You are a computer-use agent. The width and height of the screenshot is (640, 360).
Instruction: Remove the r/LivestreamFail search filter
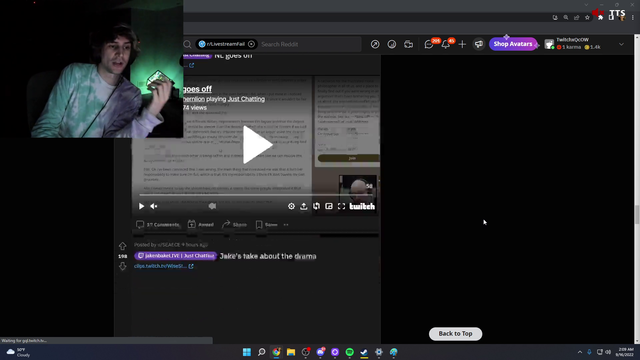click(251, 44)
